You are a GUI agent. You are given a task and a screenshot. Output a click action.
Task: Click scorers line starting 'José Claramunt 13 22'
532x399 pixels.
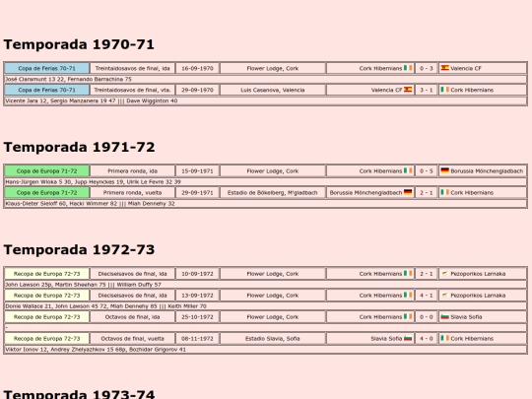click(x=265, y=79)
